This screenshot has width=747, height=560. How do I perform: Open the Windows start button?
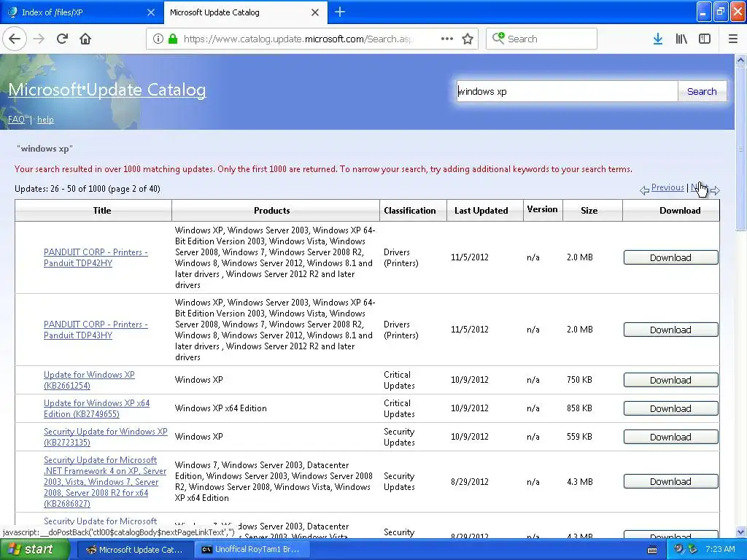(35, 550)
